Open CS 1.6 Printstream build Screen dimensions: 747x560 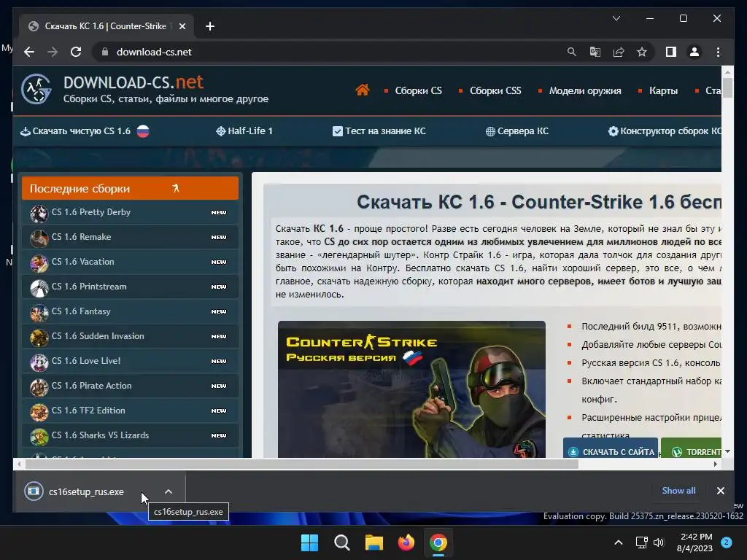130,287
